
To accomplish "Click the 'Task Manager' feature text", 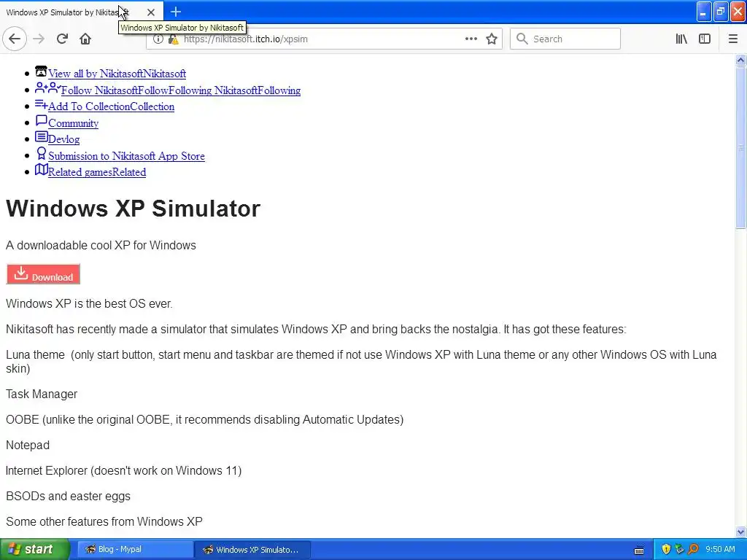I will pyautogui.click(x=42, y=394).
